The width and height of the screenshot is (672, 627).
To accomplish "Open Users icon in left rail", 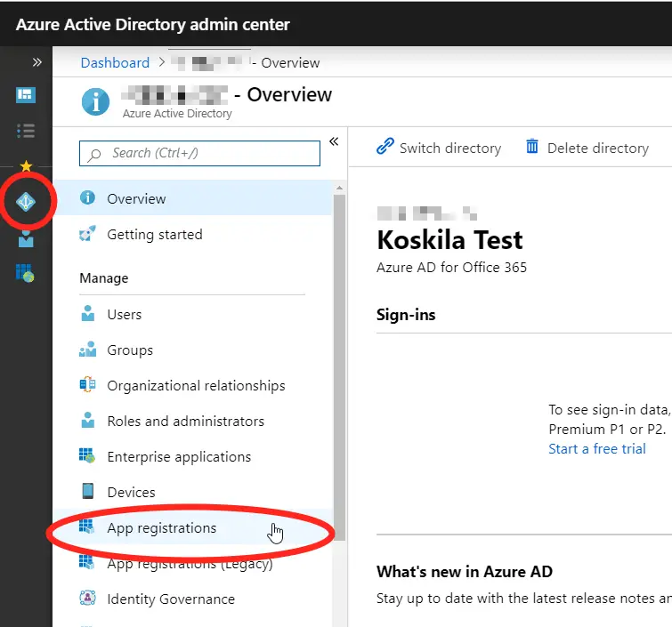I will pos(26,239).
